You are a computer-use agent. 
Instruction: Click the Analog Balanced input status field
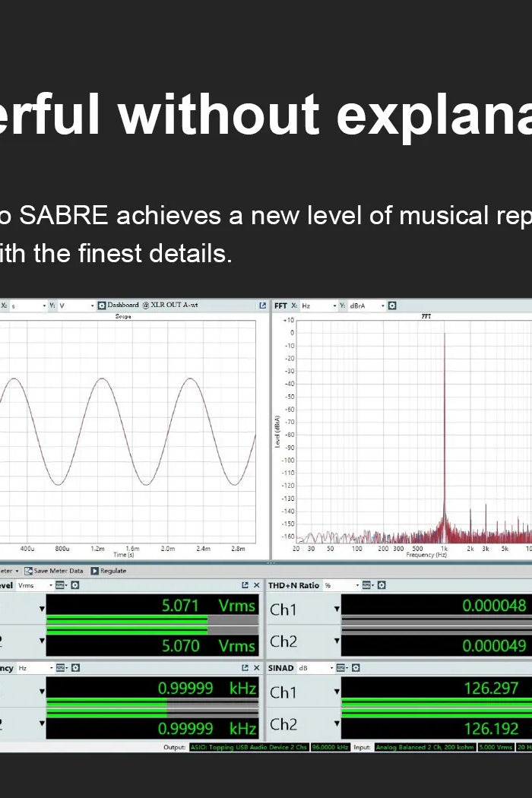point(425,747)
